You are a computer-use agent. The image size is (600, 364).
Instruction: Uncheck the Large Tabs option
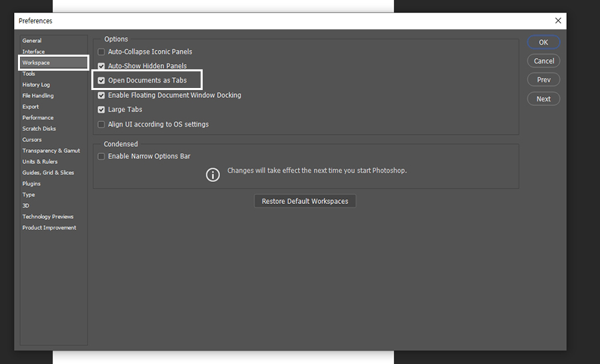click(x=101, y=110)
